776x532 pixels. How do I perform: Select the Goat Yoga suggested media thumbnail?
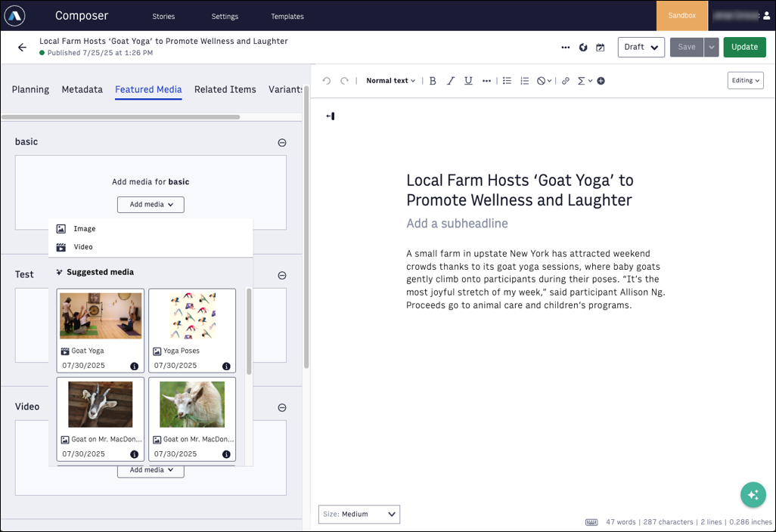point(101,315)
